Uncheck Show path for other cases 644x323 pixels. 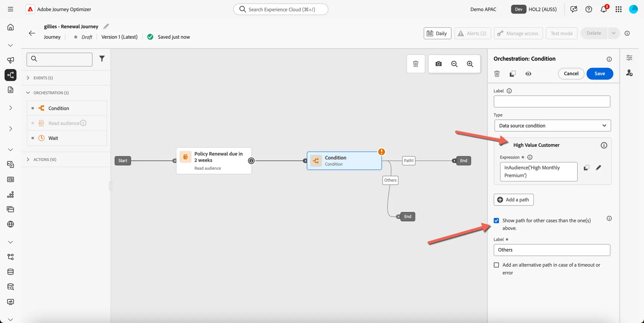point(496,220)
